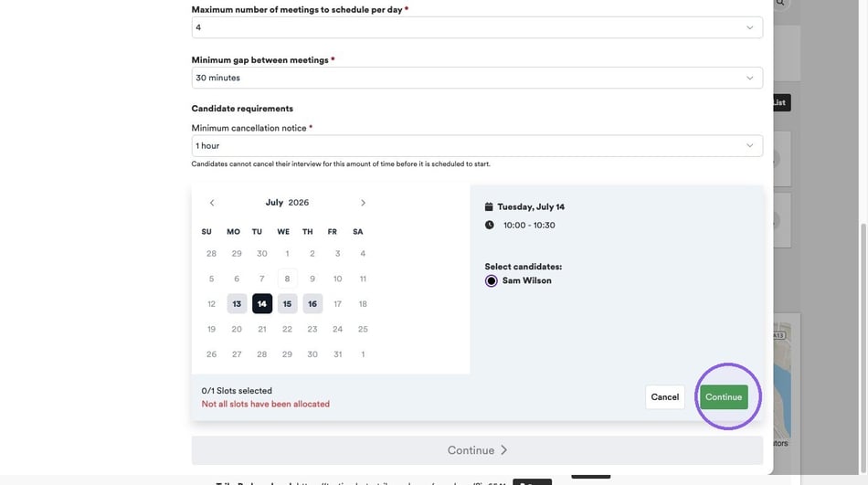Image resolution: width=868 pixels, height=485 pixels.
Task: Expand minimum gap between meetings dropdown
Action: pyautogui.click(x=477, y=78)
